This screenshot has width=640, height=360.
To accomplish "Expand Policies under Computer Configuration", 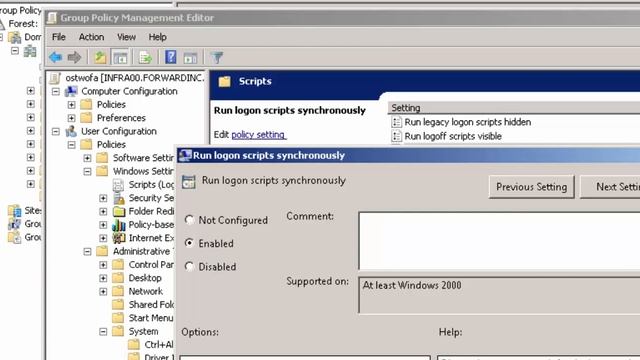I will pos(71,105).
